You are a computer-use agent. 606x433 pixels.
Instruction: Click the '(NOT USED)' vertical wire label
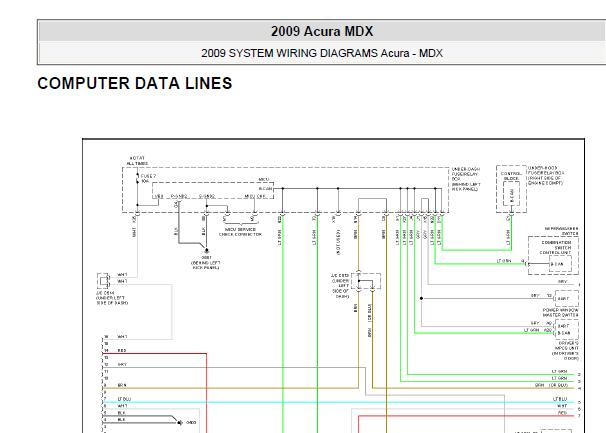coord(338,242)
